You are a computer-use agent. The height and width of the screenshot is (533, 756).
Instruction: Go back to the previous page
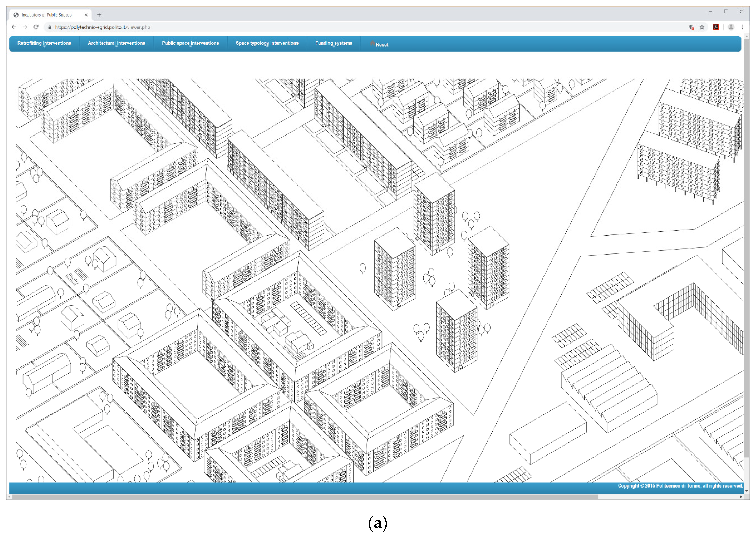pyautogui.click(x=14, y=27)
